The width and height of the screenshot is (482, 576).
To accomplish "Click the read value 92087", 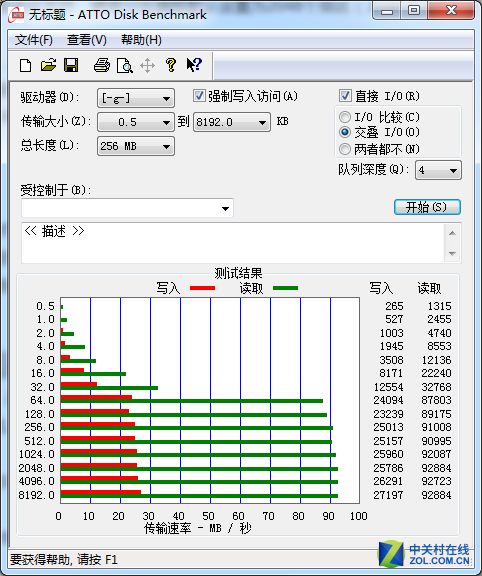I will 436,454.
